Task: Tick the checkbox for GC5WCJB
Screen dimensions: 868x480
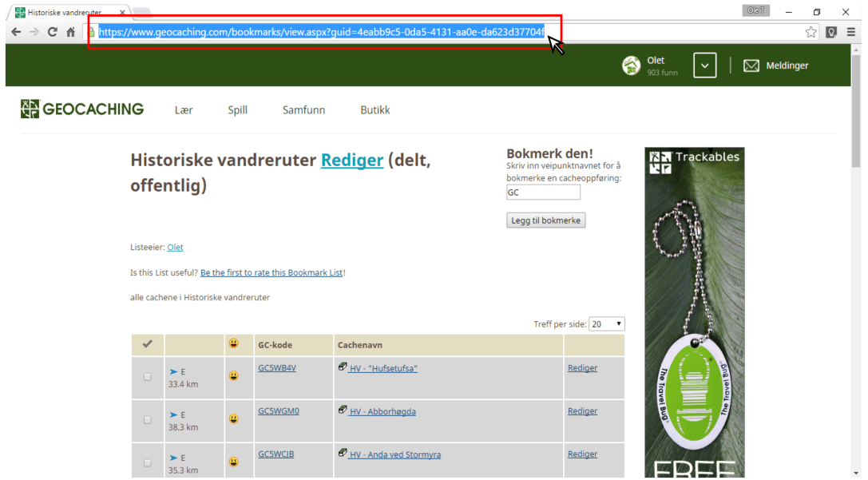Action: click(x=147, y=462)
